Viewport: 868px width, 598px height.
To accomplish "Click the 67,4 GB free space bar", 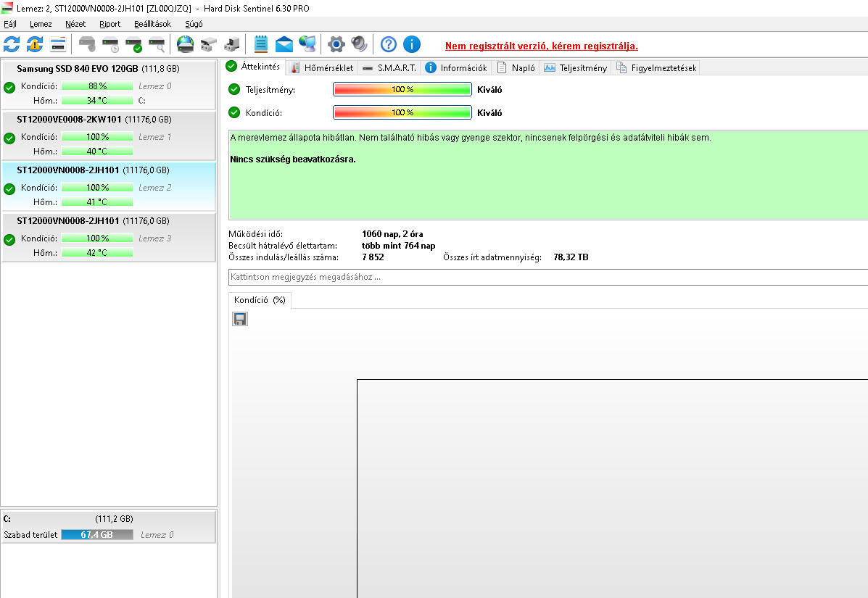I will click(x=97, y=534).
